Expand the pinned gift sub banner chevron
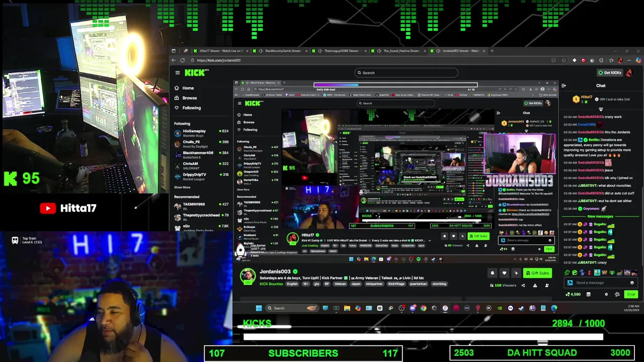The width and height of the screenshot is (644, 362). point(600,109)
